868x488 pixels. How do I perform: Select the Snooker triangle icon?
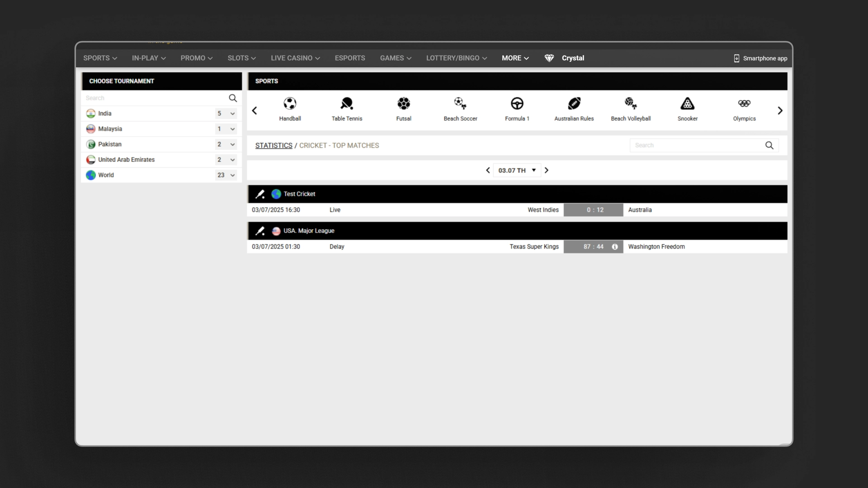(688, 104)
